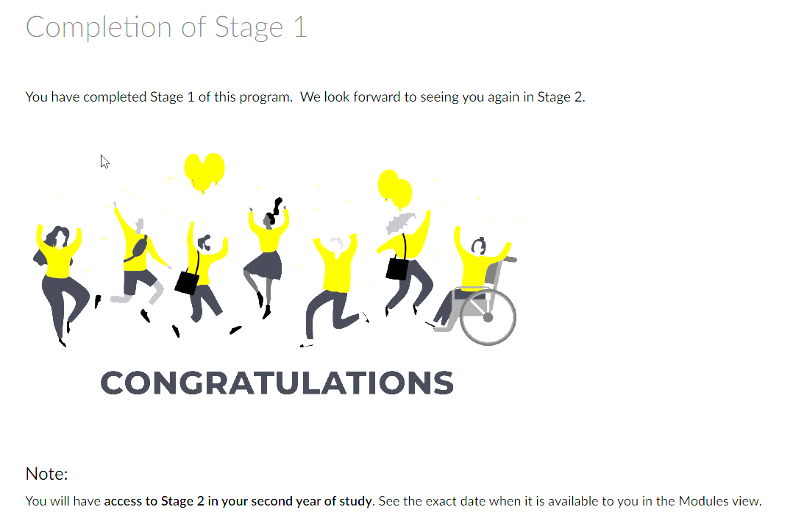Click the yellow balloons on the right side

pos(395,189)
